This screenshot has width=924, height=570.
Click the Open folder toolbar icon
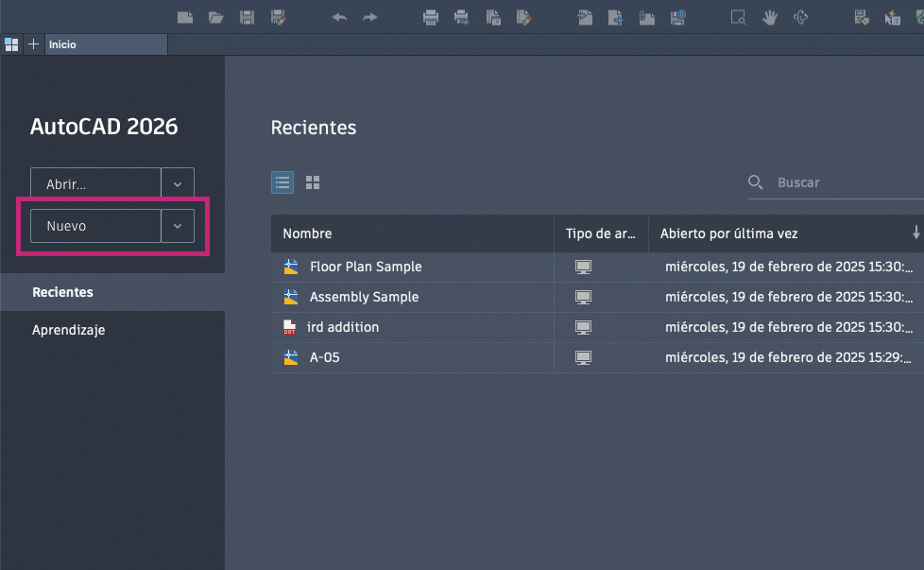[x=216, y=18]
